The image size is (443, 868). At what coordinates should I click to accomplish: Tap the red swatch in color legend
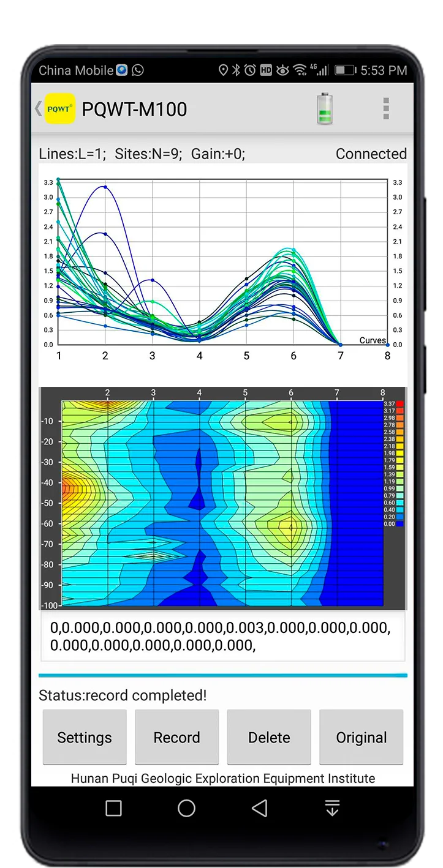click(399, 404)
